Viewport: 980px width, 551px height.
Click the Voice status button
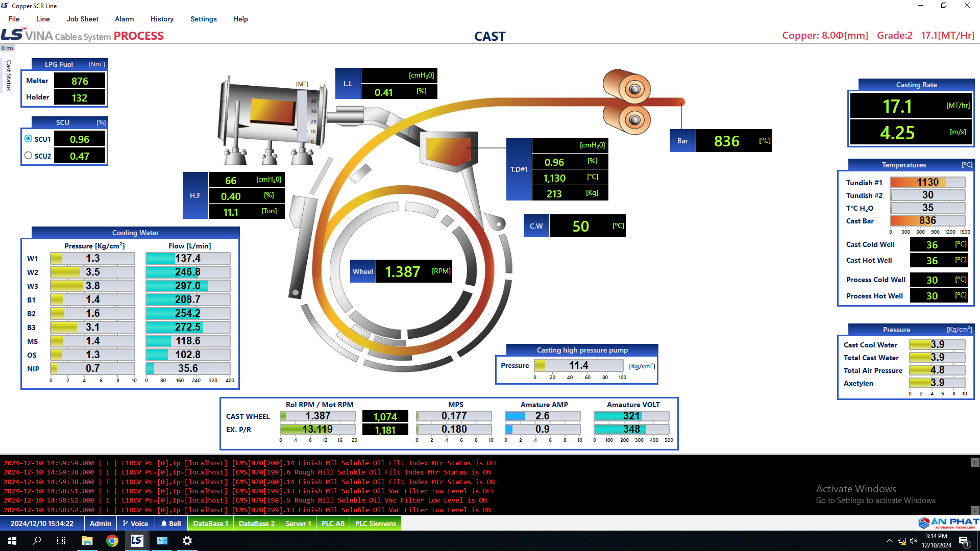(135, 523)
